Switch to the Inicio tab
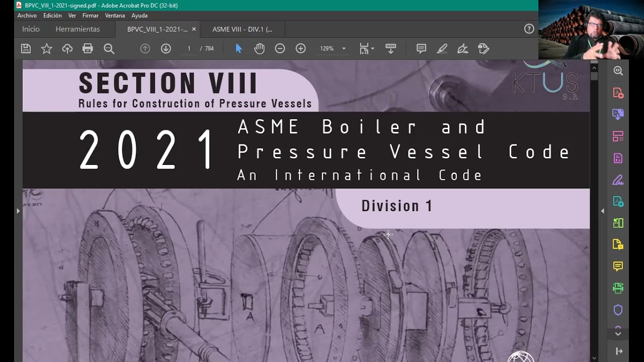This screenshot has height=362, width=644. [x=31, y=29]
